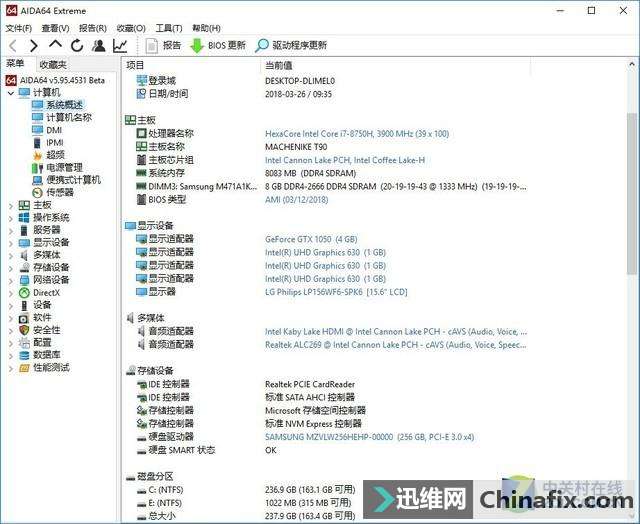Click the 操作系统 Windows logo icon
640x524 pixels.
coord(24,218)
